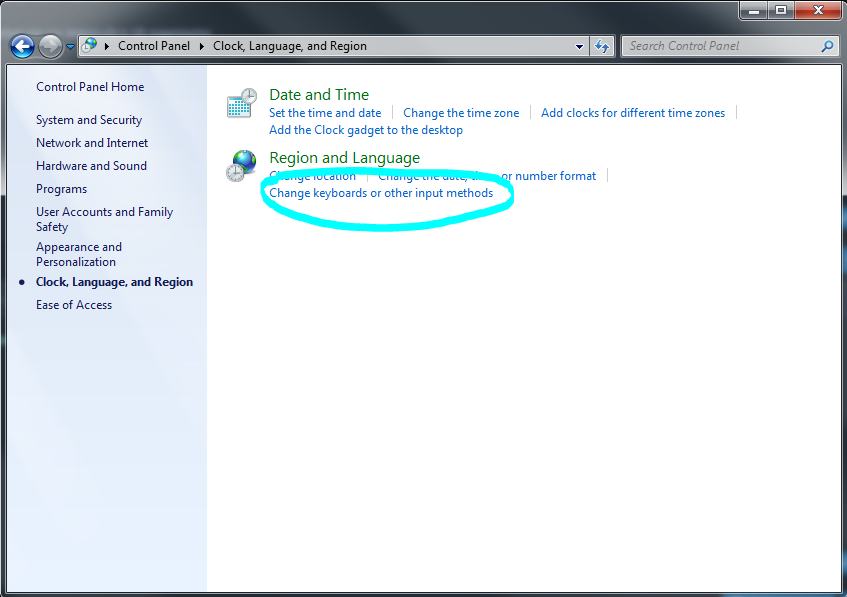Click Change location link

pos(312,176)
